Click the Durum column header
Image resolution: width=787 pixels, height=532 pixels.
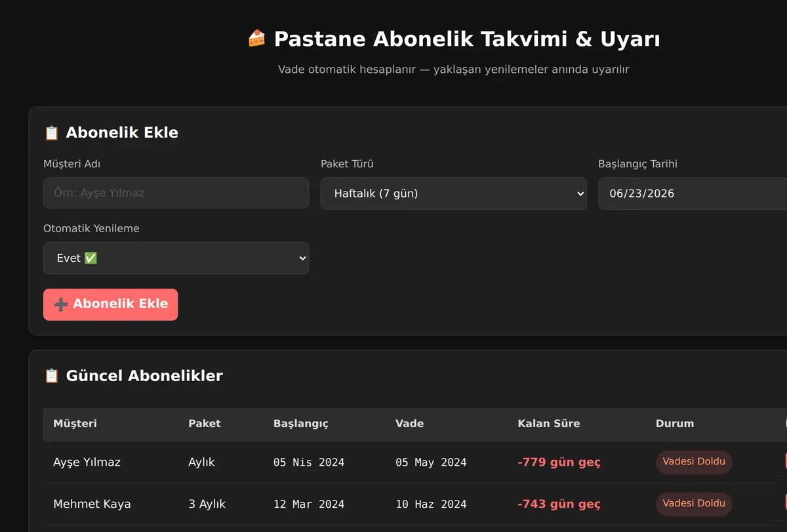click(675, 424)
